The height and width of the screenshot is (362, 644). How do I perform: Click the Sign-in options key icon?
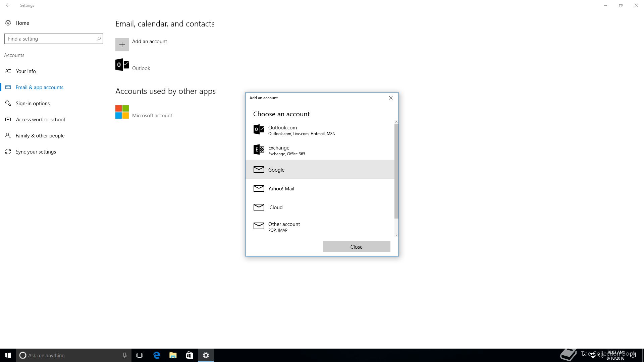coord(8,103)
